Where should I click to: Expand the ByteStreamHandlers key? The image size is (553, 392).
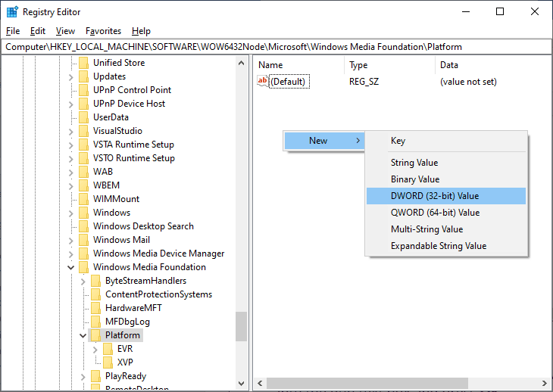point(83,281)
